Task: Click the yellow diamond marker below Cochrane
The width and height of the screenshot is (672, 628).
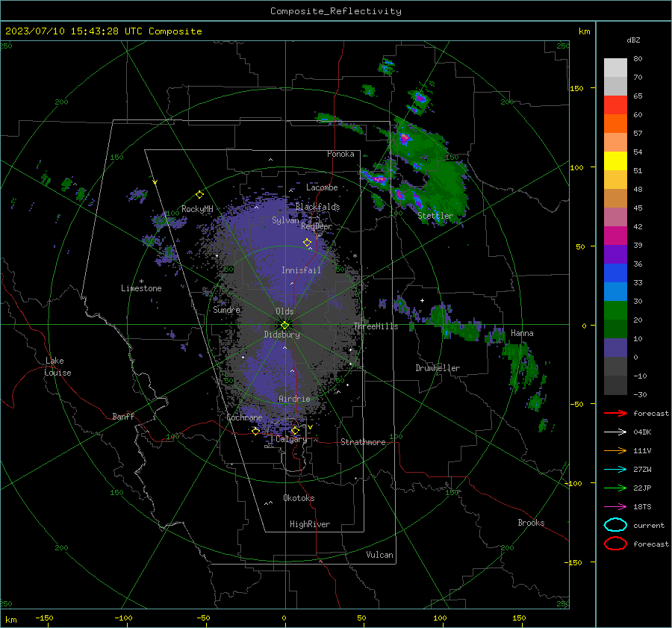Action: click(x=255, y=431)
